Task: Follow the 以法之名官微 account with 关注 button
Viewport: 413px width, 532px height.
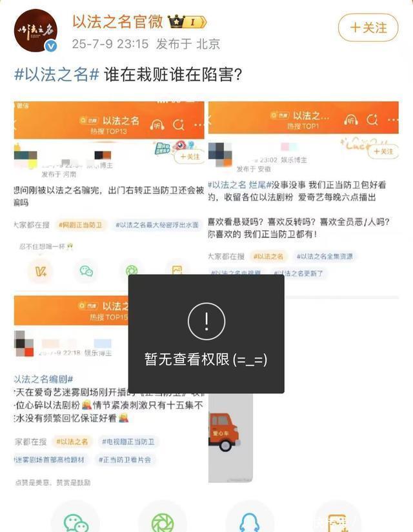Action: click(368, 28)
